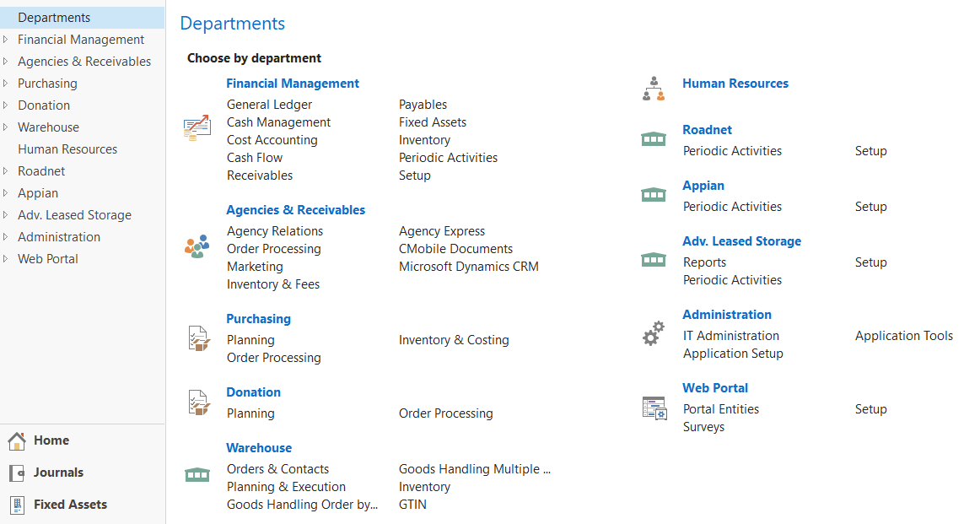Viewport: 980px width, 524px height.
Task: Switch to Journals in navigation pane
Action: coord(58,473)
